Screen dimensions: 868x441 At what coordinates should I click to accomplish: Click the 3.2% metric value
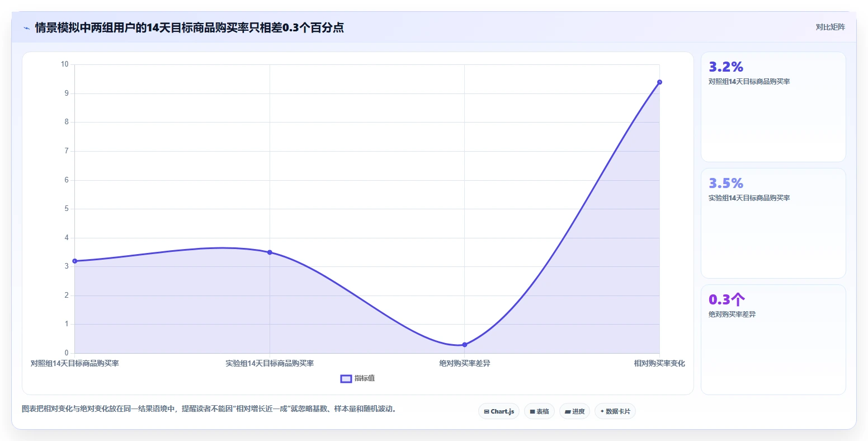pyautogui.click(x=726, y=67)
